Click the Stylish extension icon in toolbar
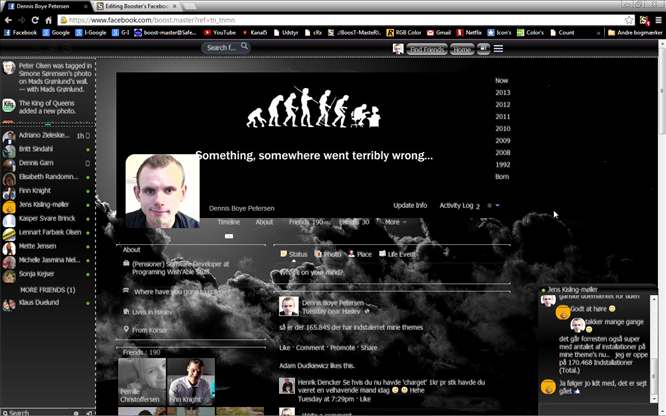Screen dimensions: 666x416 (644, 20)
